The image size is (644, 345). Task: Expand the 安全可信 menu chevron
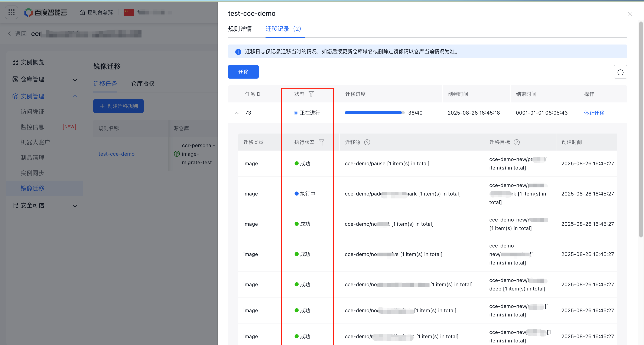[75, 206]
